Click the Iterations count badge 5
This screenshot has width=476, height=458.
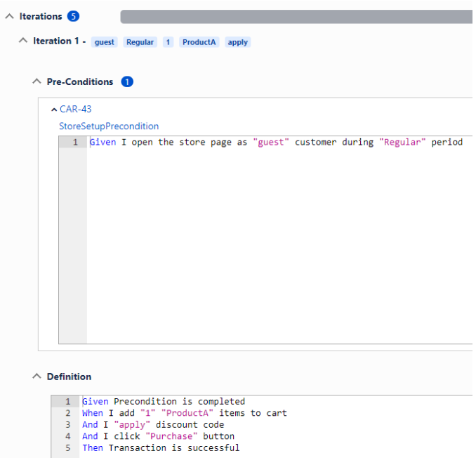tap(73, 16)
